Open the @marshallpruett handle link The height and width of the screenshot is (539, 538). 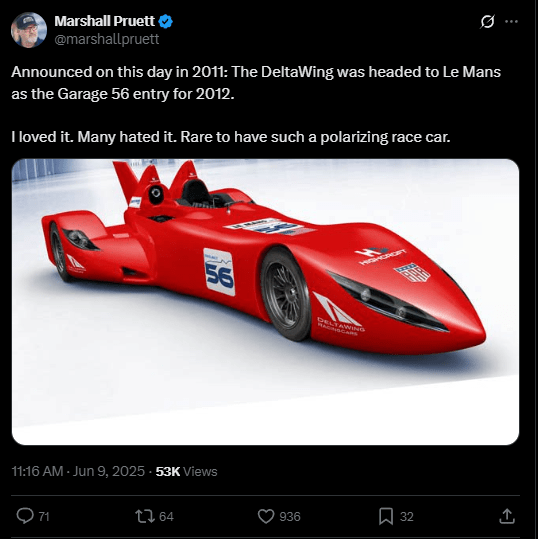pos(107,39)
